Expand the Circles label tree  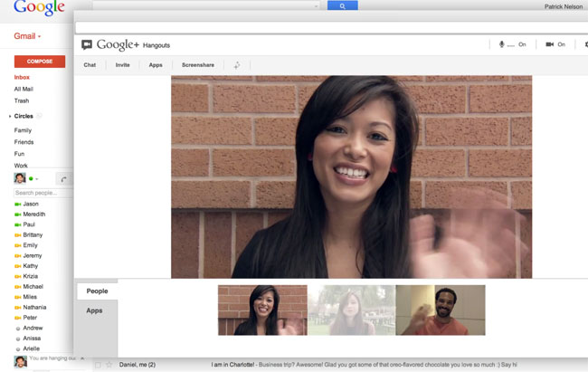tap(10, 117)
